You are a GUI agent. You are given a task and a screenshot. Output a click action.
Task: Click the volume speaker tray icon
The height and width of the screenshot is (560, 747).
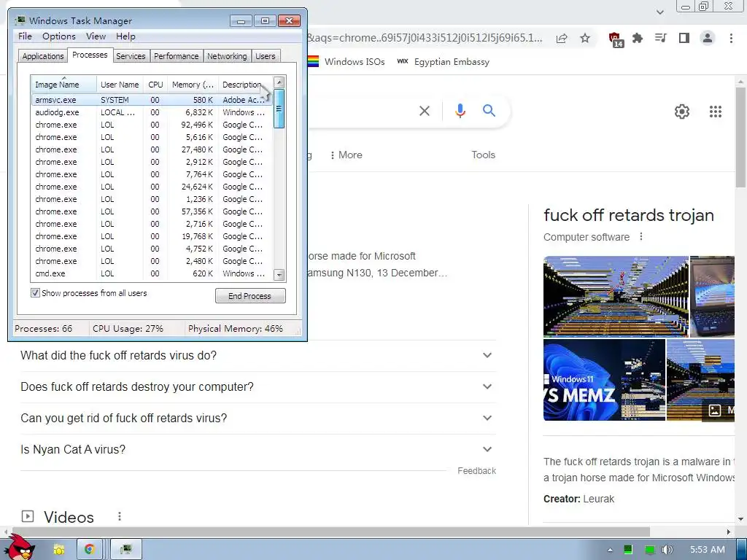[667, 550]
